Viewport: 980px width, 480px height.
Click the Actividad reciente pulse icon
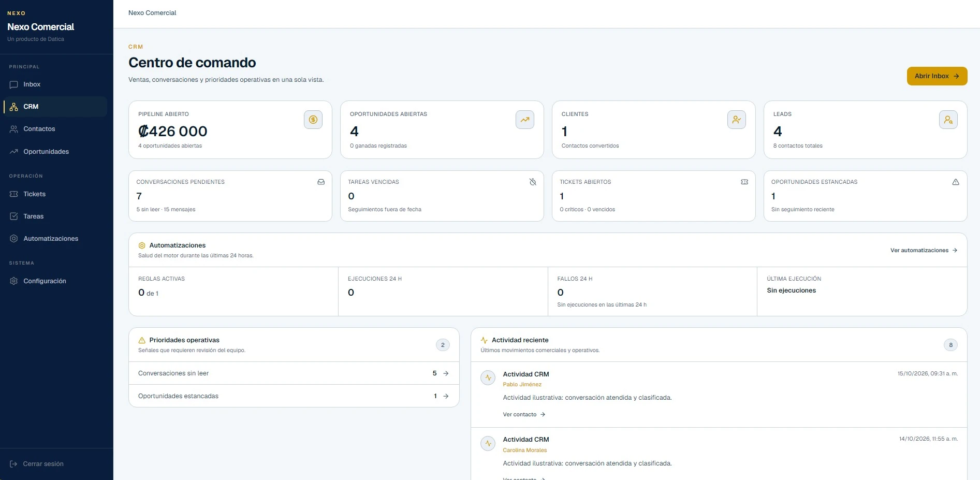[x=484, y=340]
